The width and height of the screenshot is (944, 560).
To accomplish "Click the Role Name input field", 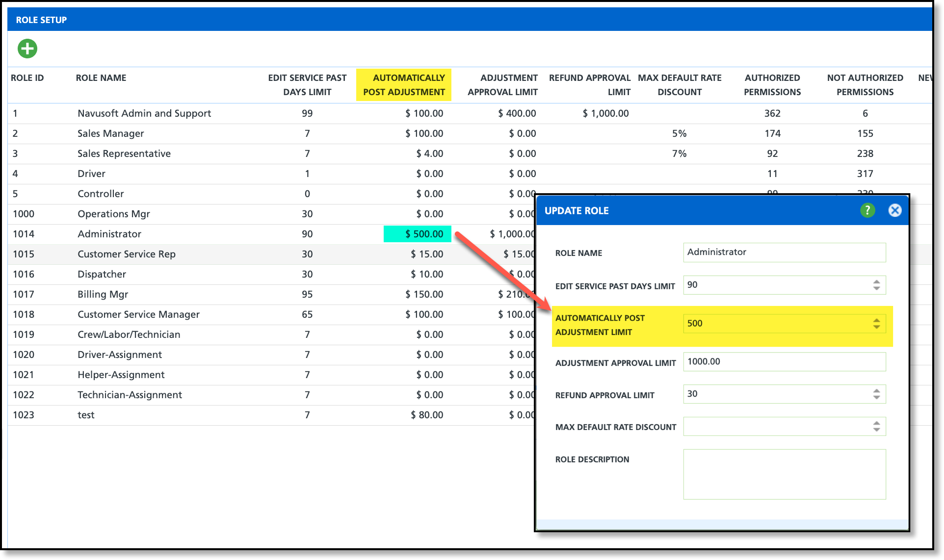I will [x=784, y=252].
